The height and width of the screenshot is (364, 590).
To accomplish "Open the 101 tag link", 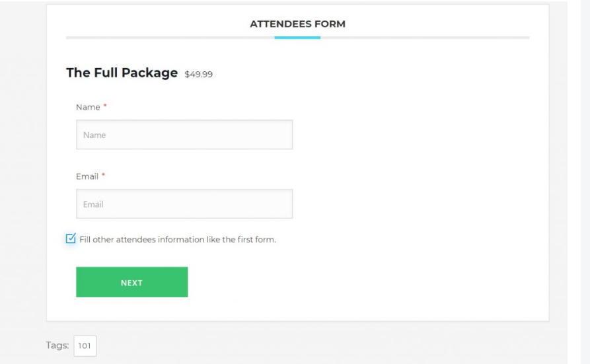I will click(85, 345).
